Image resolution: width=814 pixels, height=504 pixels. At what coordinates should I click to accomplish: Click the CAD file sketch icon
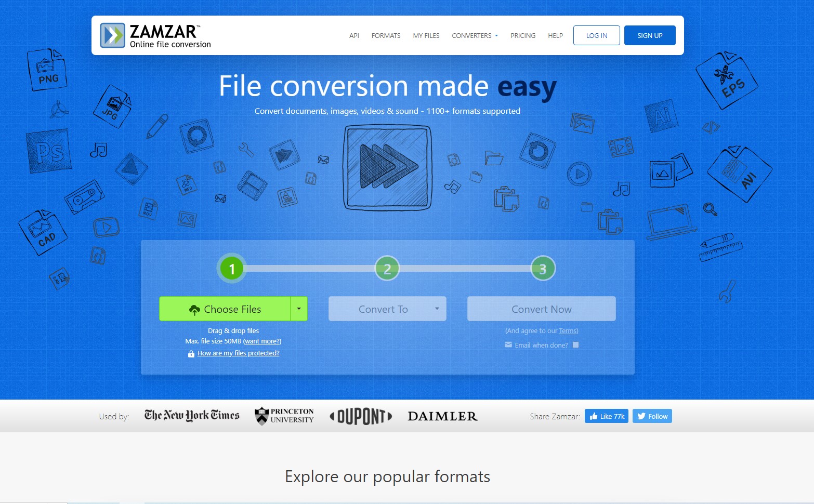click(x=43, y=232)
